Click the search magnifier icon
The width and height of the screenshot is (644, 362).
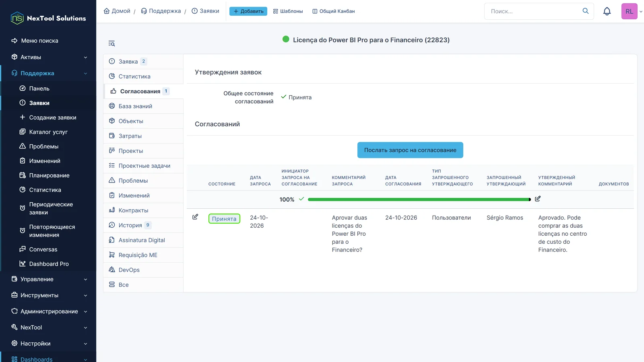(586, 11)
